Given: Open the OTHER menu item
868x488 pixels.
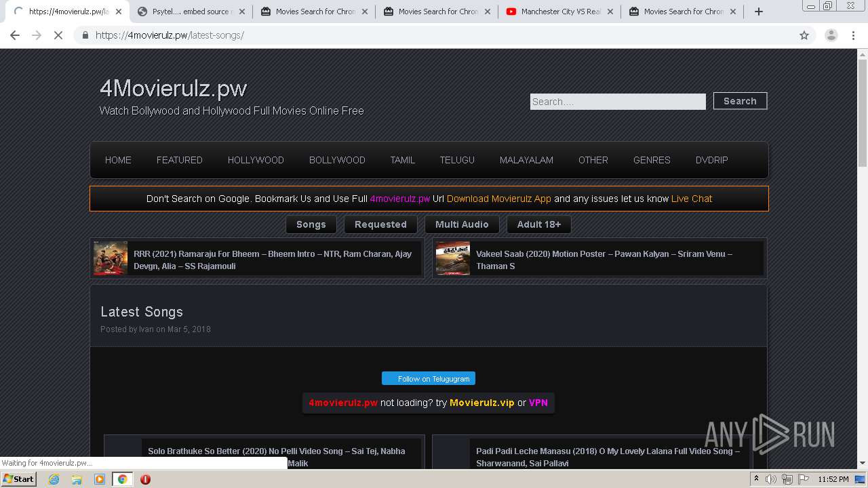Looking at the screenshot, I should point(593,160).
